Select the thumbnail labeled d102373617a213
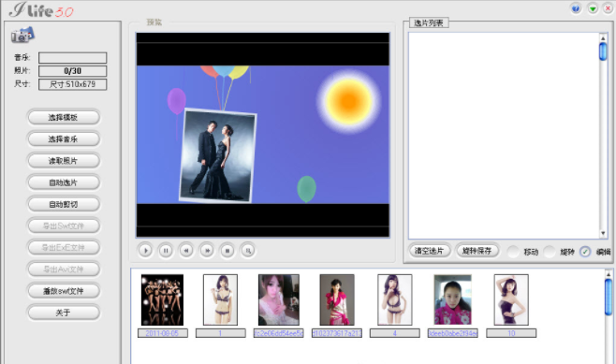616x364 pixels. click(337, 299)
